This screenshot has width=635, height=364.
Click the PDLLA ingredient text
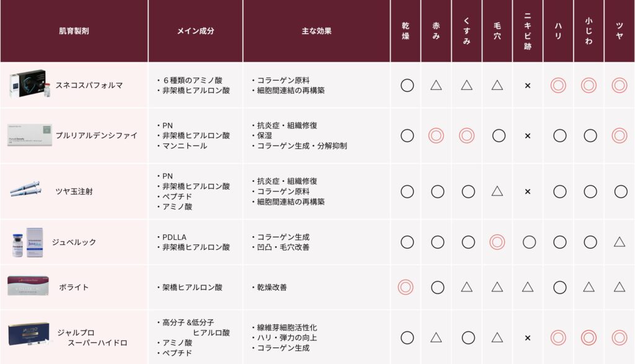[174, 237]
